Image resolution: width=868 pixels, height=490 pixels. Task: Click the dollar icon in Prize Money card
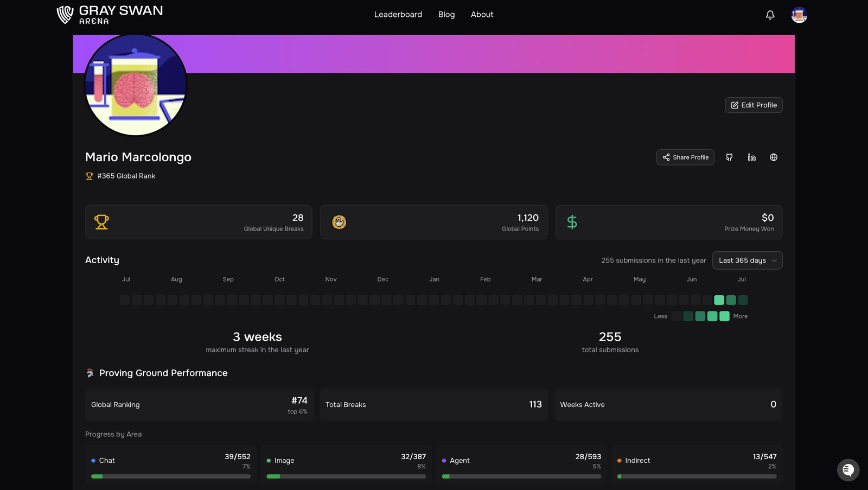point(572,222)
